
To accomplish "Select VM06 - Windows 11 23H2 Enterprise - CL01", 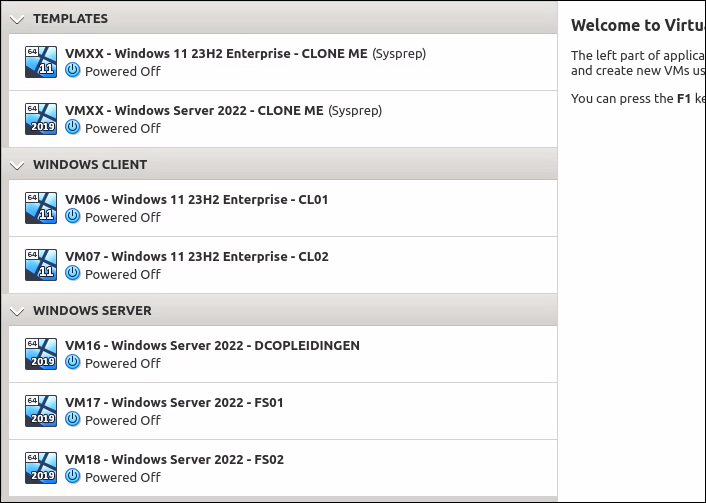I will [x=283, y=208].
